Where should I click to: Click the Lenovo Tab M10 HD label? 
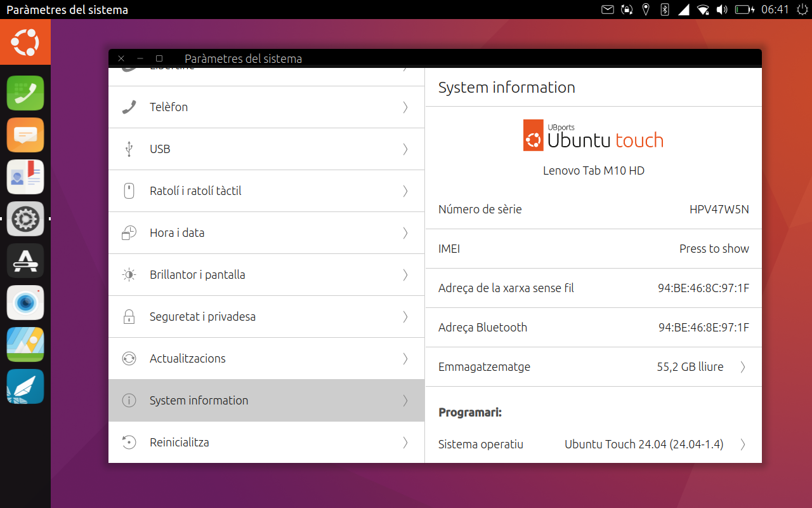[x=594, y=170]
